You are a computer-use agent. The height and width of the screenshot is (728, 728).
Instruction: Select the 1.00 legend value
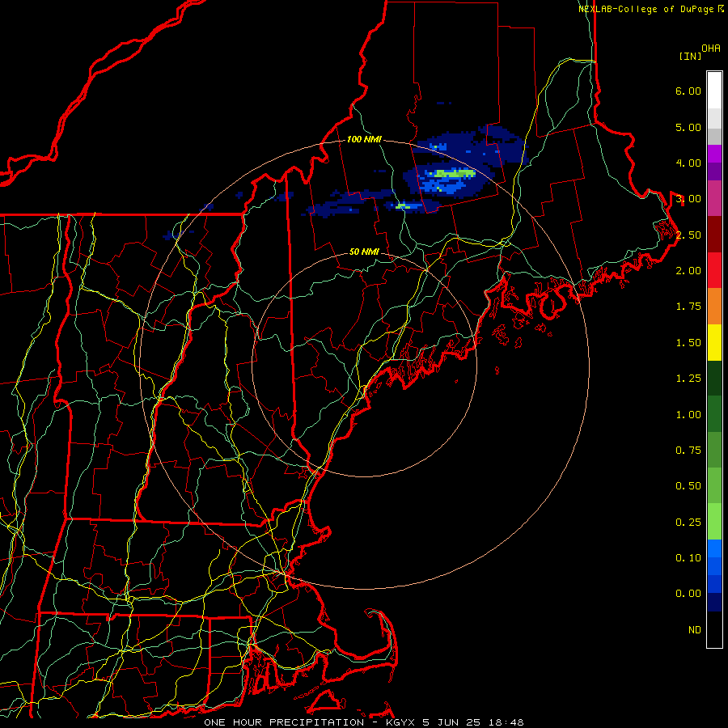click(x=688, y=415)
